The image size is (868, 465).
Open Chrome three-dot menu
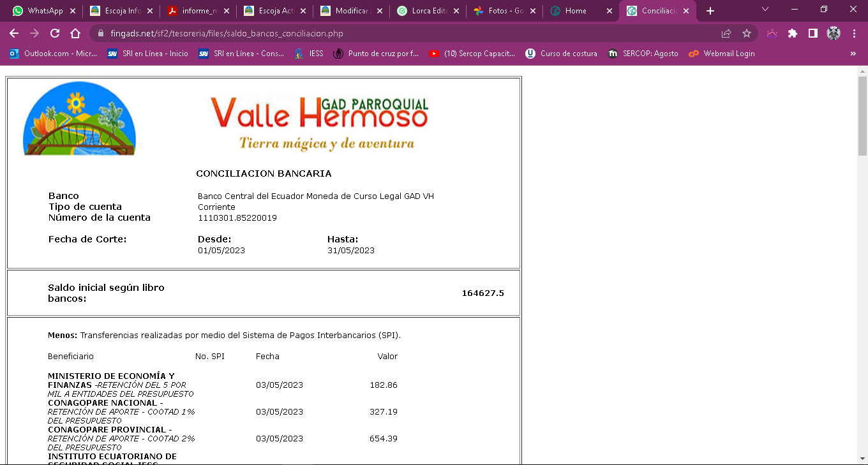pyautogui.click(x=854, y=33)
